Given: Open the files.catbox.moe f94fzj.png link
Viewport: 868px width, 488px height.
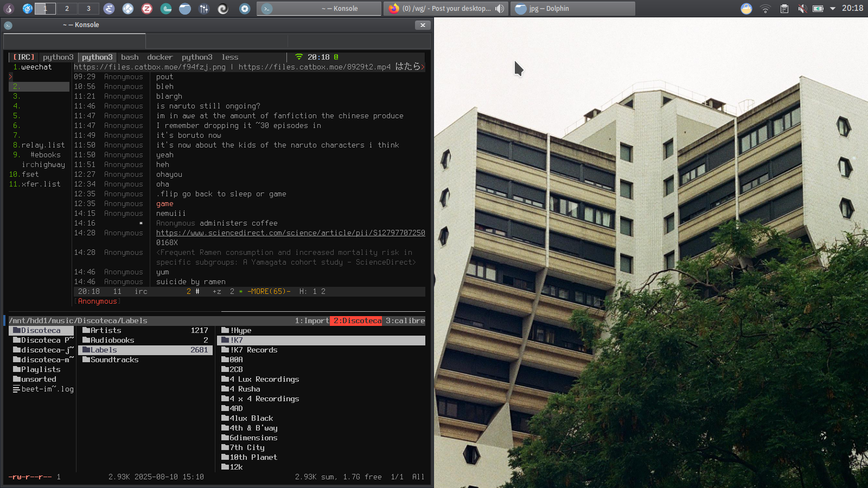Looking at the screenshot, I should 150,67.
